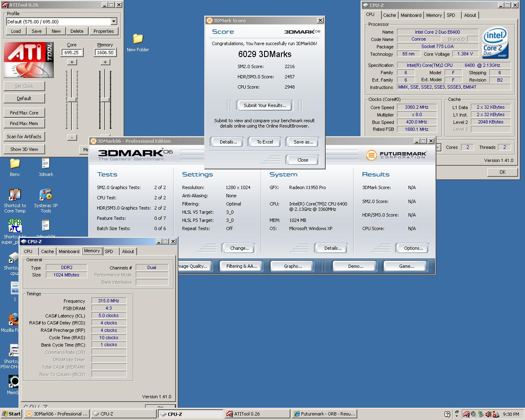Switch to Mainboard tab in top CPU-Z
The width and height of the screenshot is (525, 420).
point(411,15)
